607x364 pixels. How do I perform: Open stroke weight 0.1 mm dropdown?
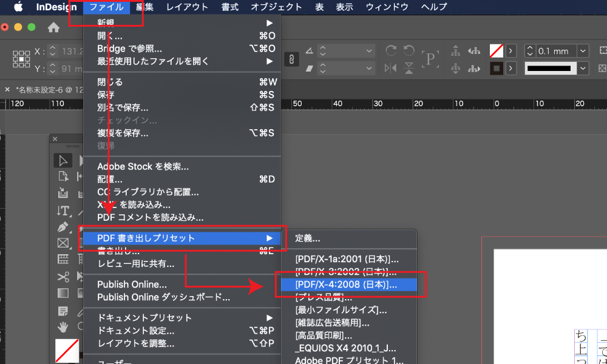coord(583,51)
